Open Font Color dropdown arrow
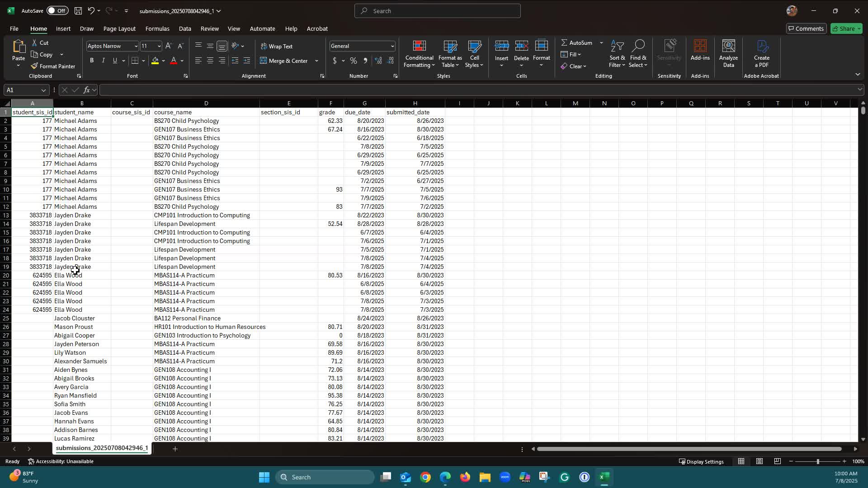This screenshot has width=868, height=488. click(x=182, y=61)
